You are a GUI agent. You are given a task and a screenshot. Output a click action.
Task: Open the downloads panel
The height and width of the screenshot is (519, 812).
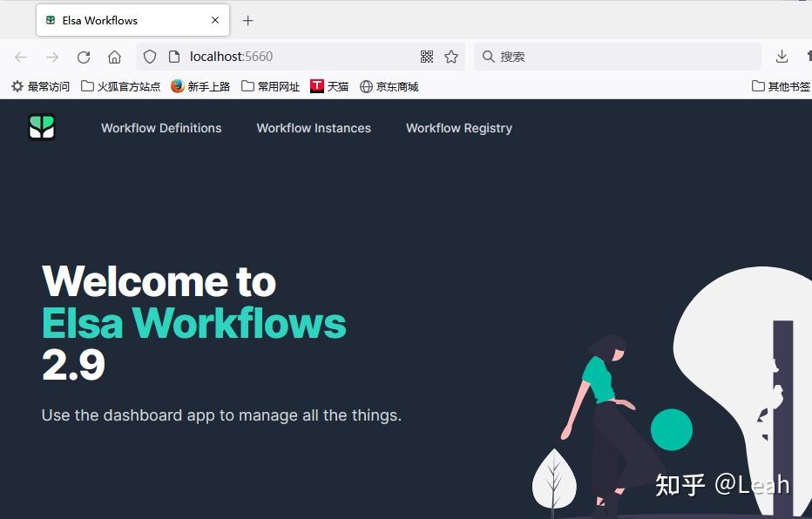click(x=782, y=56)
